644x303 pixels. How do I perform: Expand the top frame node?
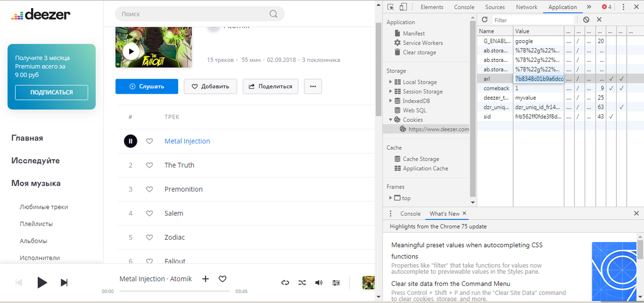click(390, 198)
